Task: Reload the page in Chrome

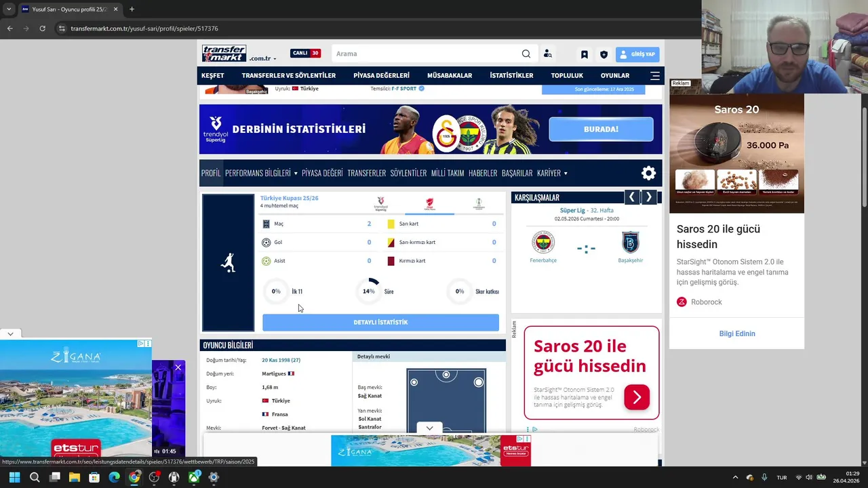Action: click(x=42, y=28)
